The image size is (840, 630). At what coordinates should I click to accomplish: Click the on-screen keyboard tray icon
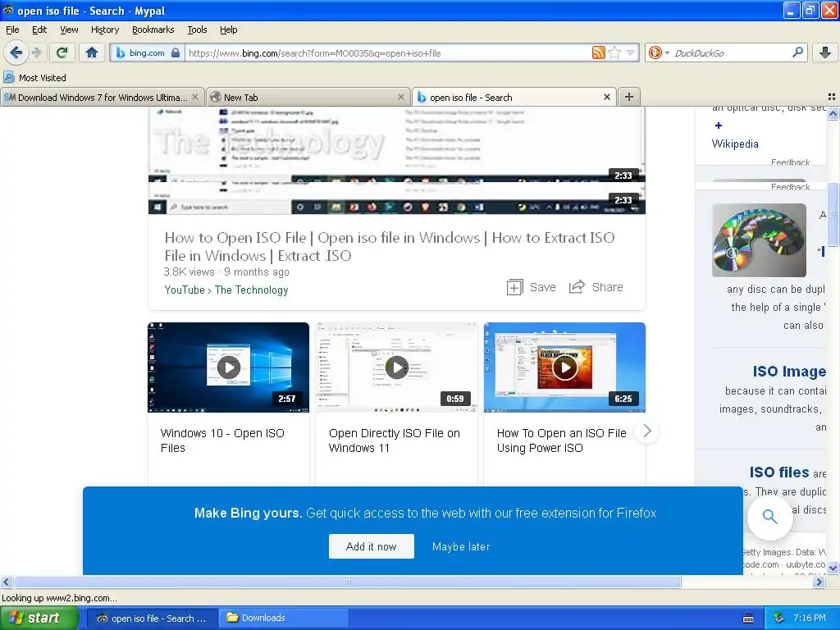(748, 619)
